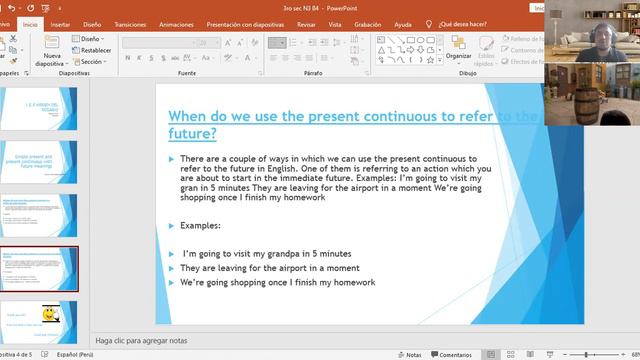Click 'Haga clic para agregar notas' field

click(x=141, y=340)
